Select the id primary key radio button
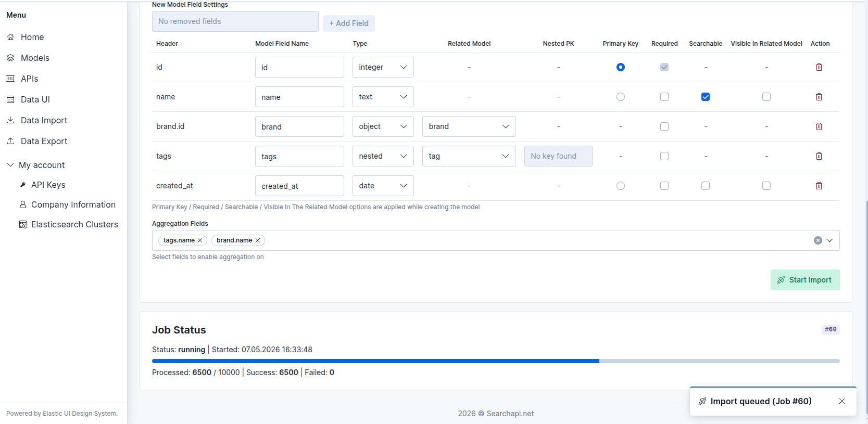This screenshot has width=868, height=424. (621, 67)
